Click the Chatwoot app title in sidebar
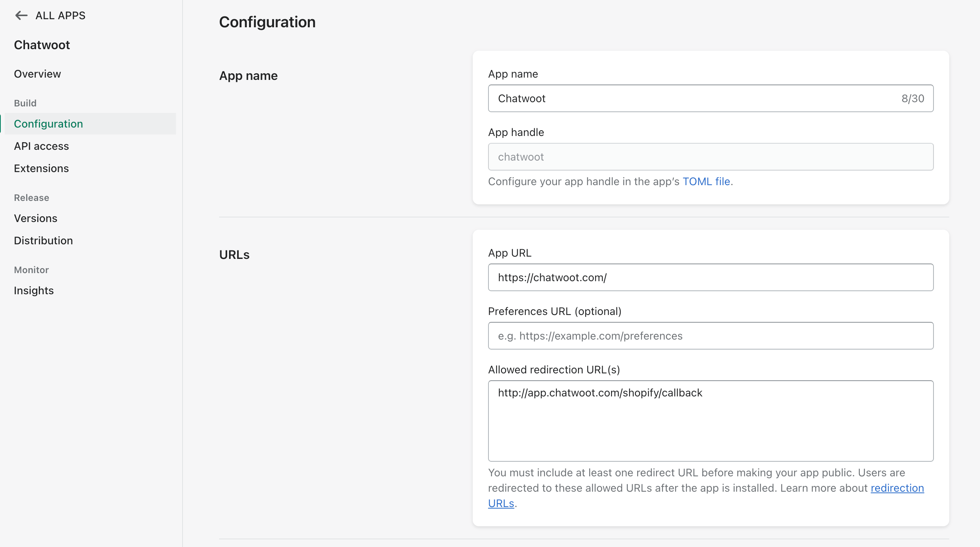980x547 pixels. (42, 45)
